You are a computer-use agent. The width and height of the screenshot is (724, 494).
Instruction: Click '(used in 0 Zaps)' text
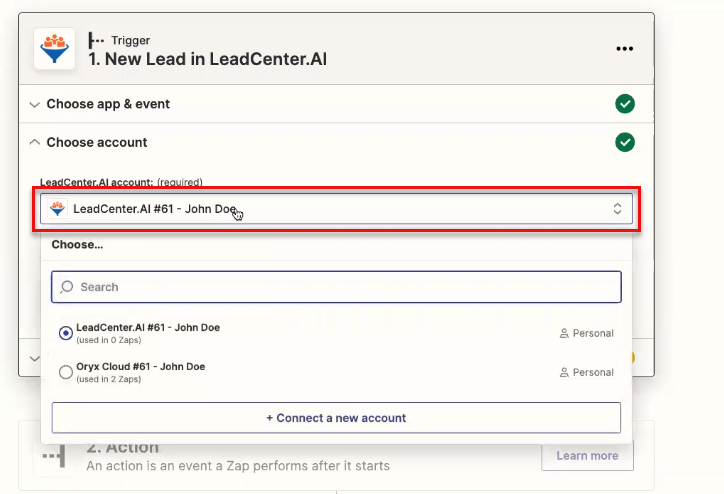click(x=109, y=340)
